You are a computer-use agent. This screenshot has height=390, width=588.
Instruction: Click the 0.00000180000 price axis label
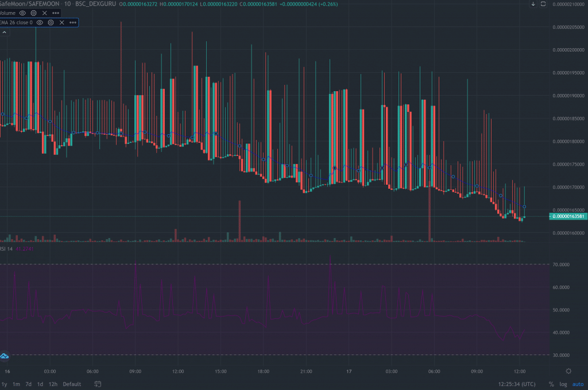point(568,142)
